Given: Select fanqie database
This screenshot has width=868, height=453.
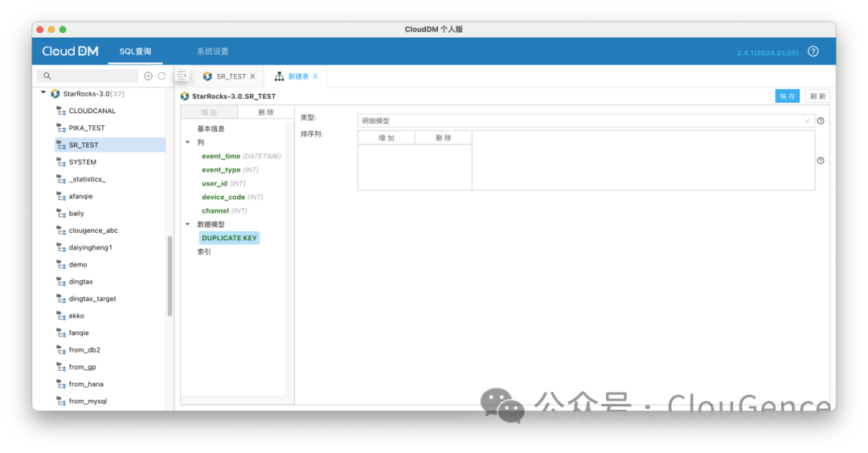Looking at the screenshot, I should click(79, 333).
